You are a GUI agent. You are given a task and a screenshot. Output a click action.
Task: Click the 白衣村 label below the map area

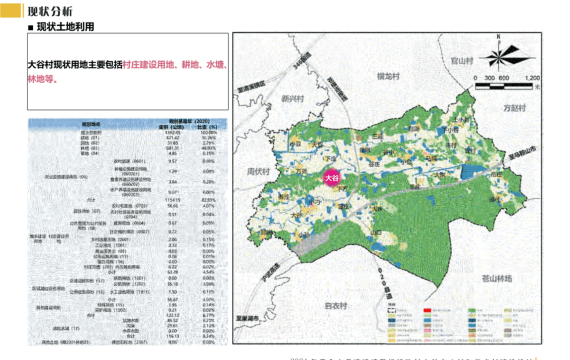[336, 306]
